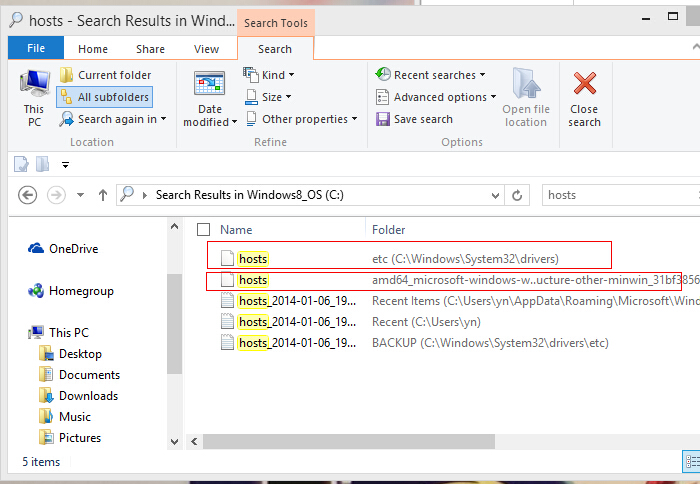Click the Back arrow navigation button
The height and width of the screenshot is (484, 700).
click(x=27, y=195)
